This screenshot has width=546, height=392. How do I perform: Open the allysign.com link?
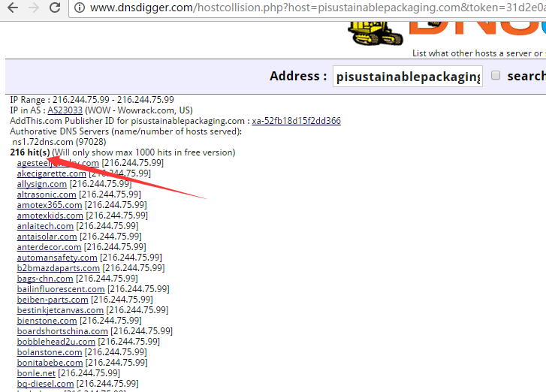[42, 184]
